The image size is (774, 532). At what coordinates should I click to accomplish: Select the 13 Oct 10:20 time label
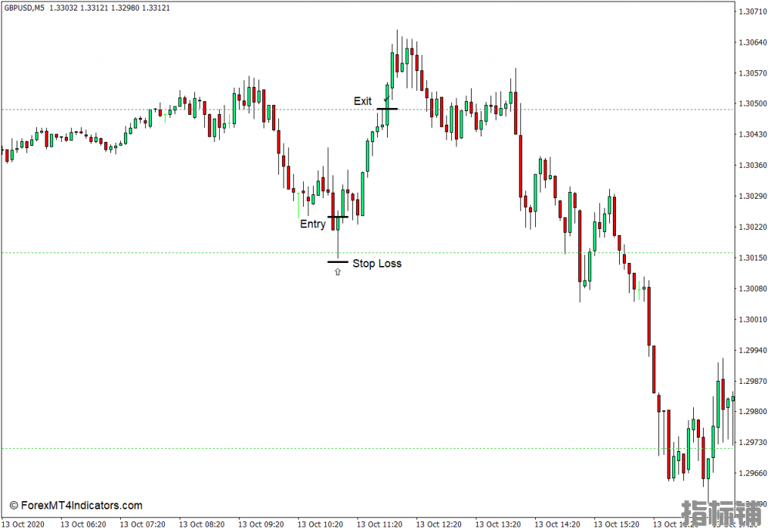point(321,524)
